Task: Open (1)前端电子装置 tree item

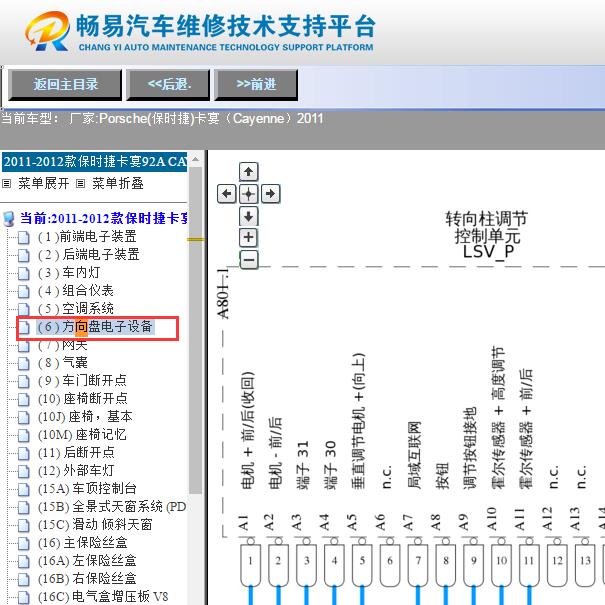Action: click(87, 237)
